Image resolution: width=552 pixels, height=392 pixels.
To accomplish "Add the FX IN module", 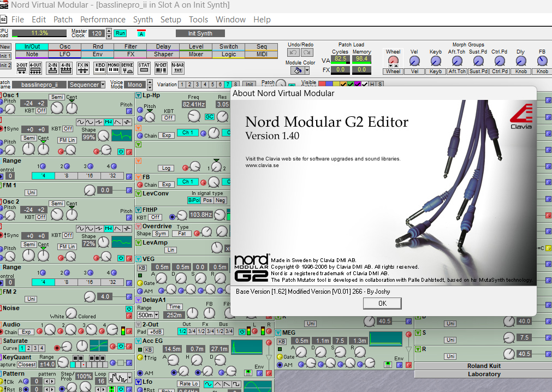I will click(x=83, y=68).
